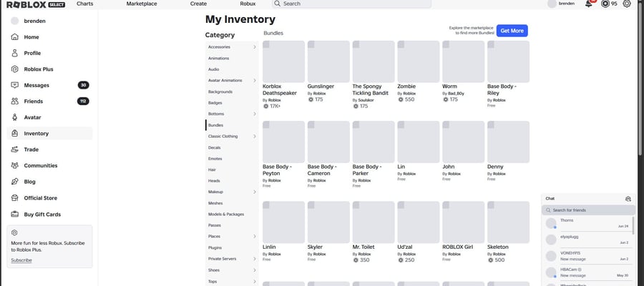Open the Charts tab
The height and width of the screenshot is (286, 644).
[84, 4]
